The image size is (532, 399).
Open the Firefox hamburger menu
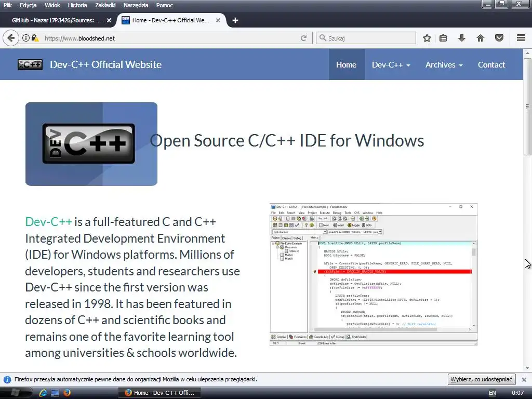pyautogui.click(x=521, y=37)
